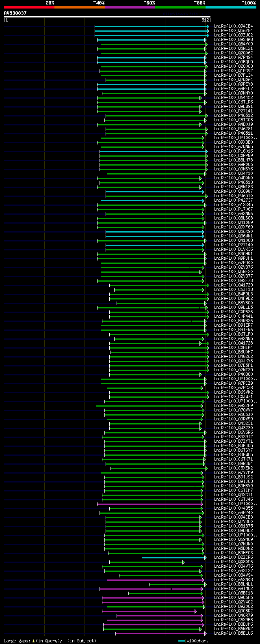
Task: Select the UniRef100_B9GHR1 label
Action: (x=233, y=254)
